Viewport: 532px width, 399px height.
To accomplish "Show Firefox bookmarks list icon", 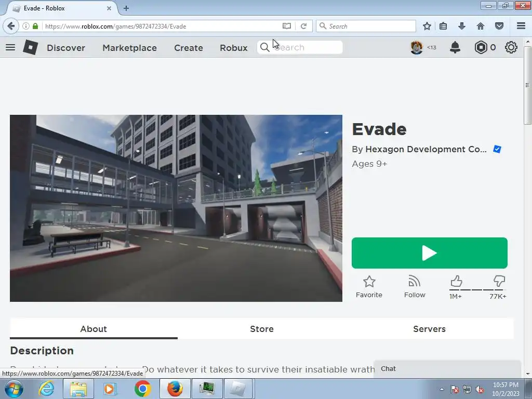I will (x=443, y=26).
